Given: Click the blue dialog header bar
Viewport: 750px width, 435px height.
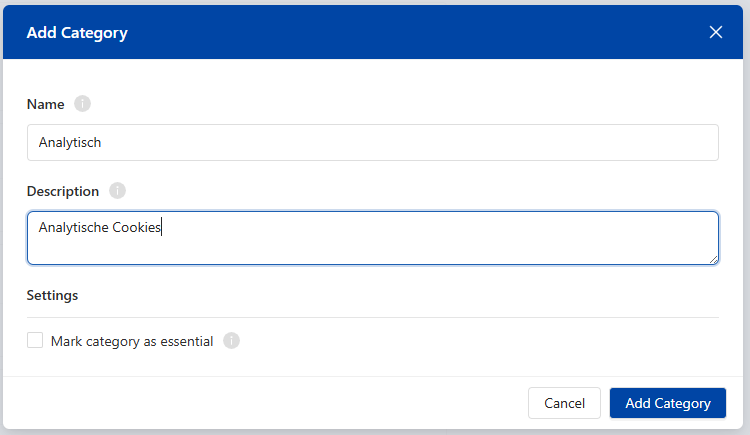Looking at the screenshot, I should click(x=400, y=32).
